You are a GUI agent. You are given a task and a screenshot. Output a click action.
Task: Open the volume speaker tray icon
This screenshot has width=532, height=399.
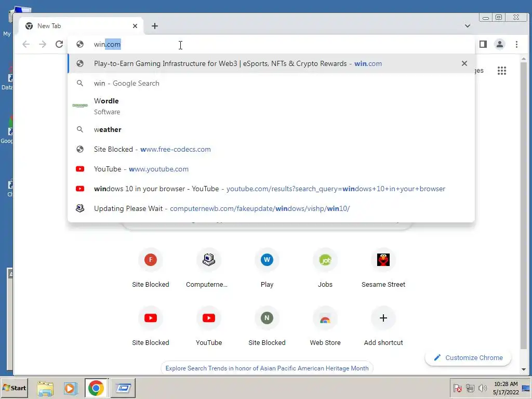coord(482,388)
